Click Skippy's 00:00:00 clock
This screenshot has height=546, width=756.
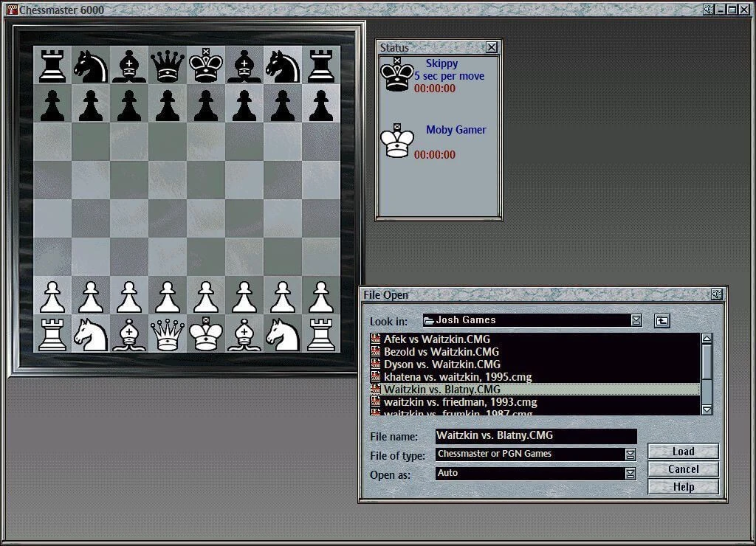point(434,89)
